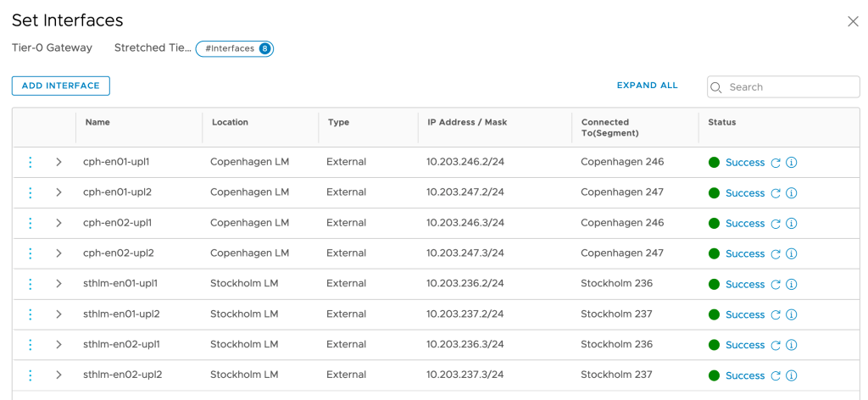Expand the cph-en02-upl2 row details

(58, 253)
